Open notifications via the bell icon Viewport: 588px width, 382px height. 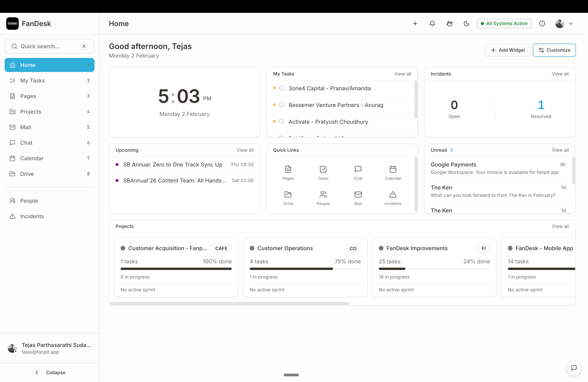(432, 24)
